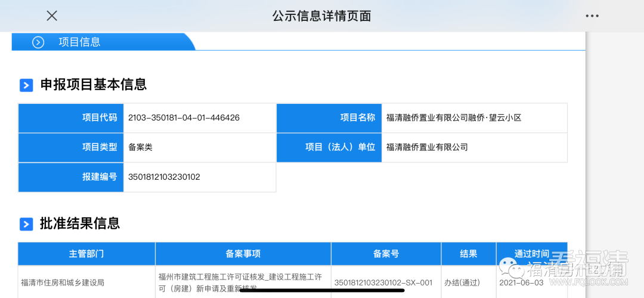The height and width of the screenshot is (298, 644).
Task: Click project name 福清融侨置业有限公司融侨·望云小区
Action: click(x=454, y=118)
